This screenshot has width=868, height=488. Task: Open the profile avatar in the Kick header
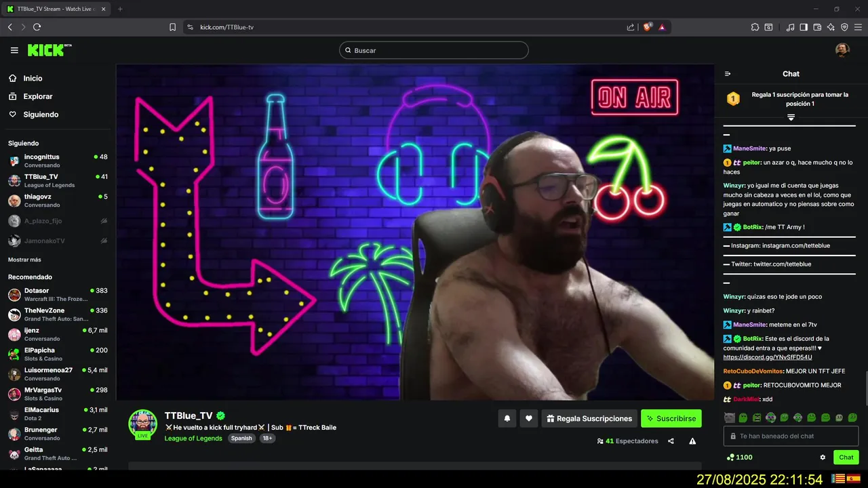842,50
